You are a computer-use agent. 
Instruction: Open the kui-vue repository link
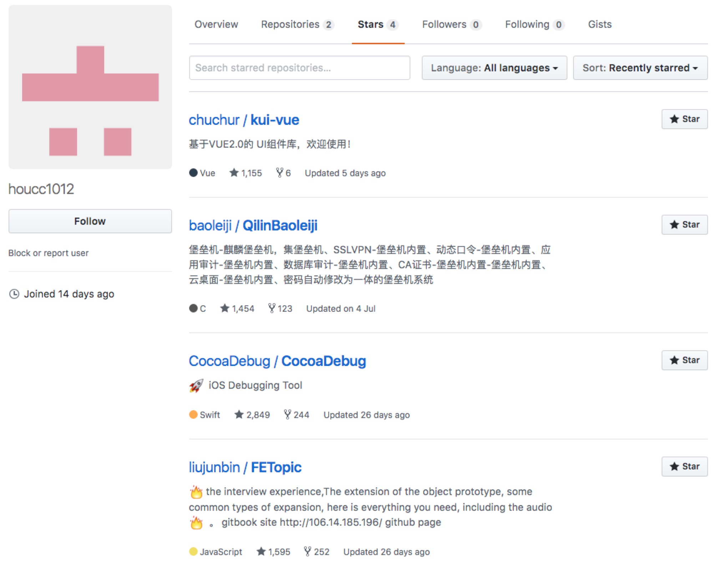[x=275, y=120]
